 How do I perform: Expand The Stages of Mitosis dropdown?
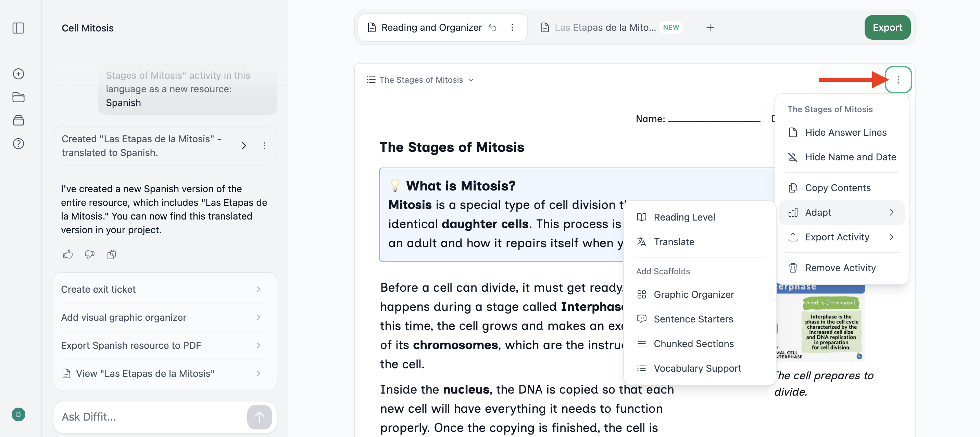click(x=420, y=80)
